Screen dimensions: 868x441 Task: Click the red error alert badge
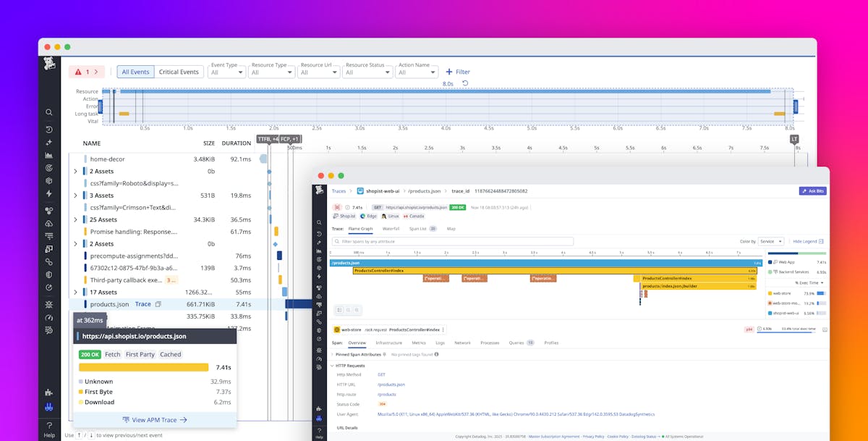pos(86,72)
